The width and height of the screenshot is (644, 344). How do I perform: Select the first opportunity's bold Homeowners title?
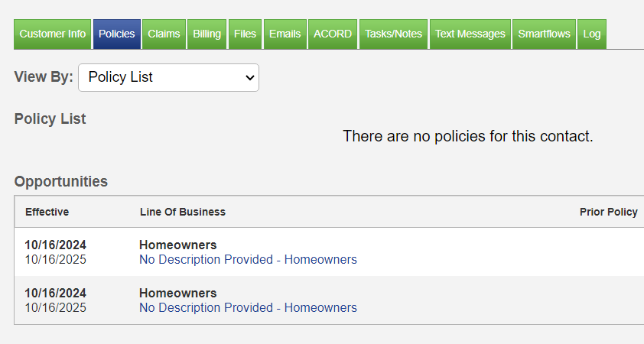point(177,245)
